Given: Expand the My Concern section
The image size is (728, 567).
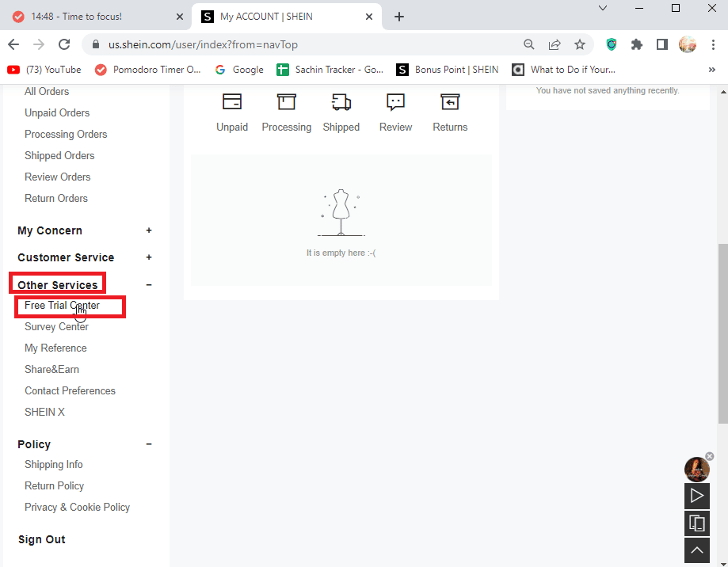Looking at the screenshot, I should (x=149, y=230).
